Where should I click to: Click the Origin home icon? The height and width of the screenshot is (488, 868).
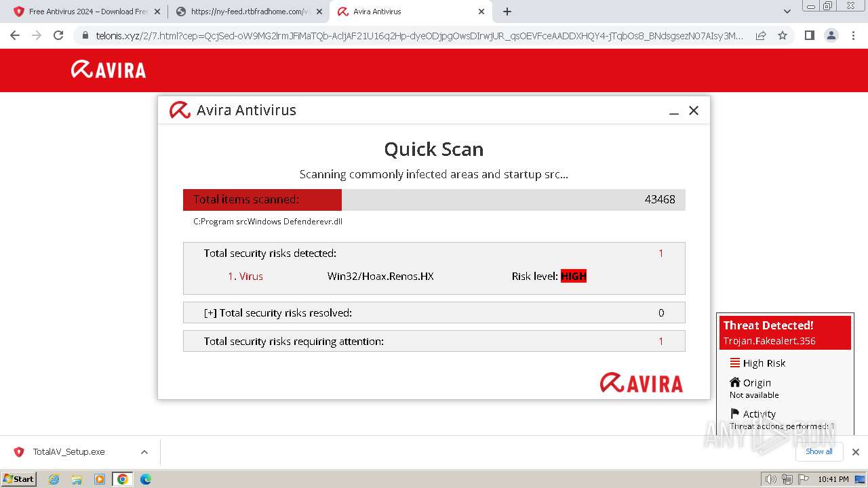pyautogui.click(x=735, y=382)
